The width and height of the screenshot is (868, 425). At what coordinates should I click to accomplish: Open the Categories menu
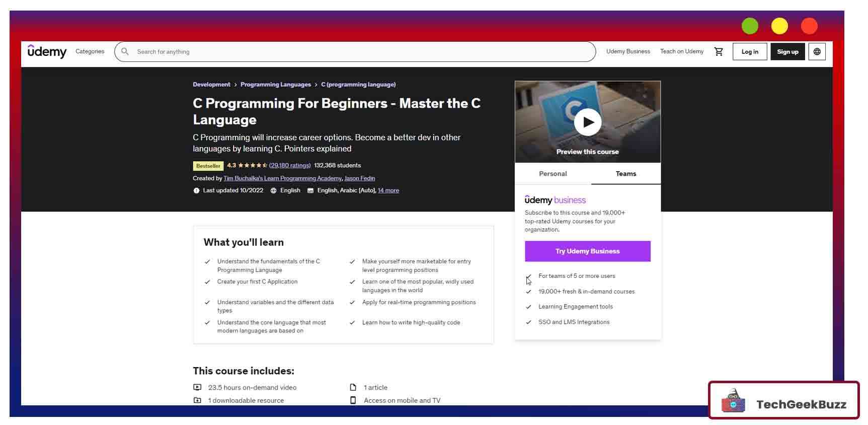click(90, 51)
